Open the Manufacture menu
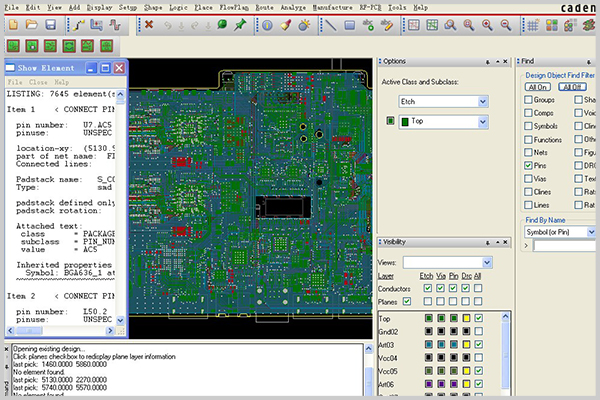This screenshot has width=600, height=400. (333, 6)
